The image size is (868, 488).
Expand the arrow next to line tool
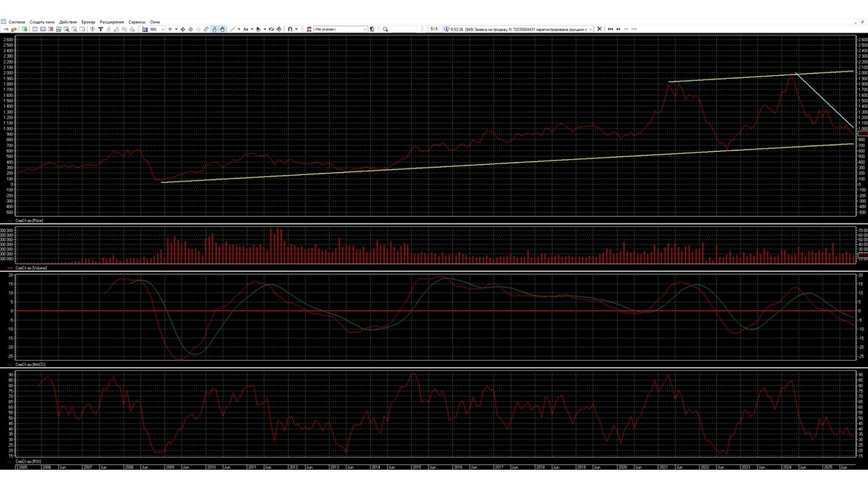pos(239,29)
